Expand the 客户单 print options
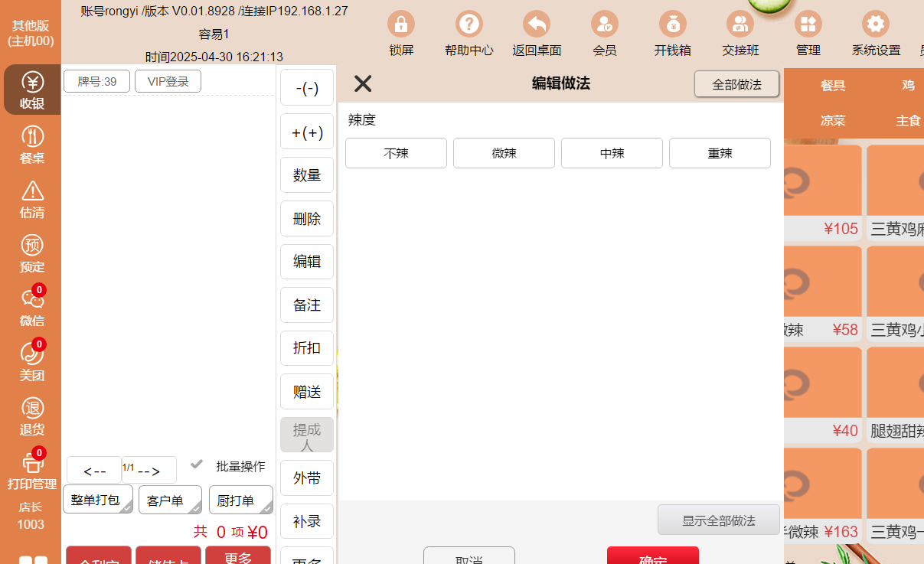 coord(170,500)
